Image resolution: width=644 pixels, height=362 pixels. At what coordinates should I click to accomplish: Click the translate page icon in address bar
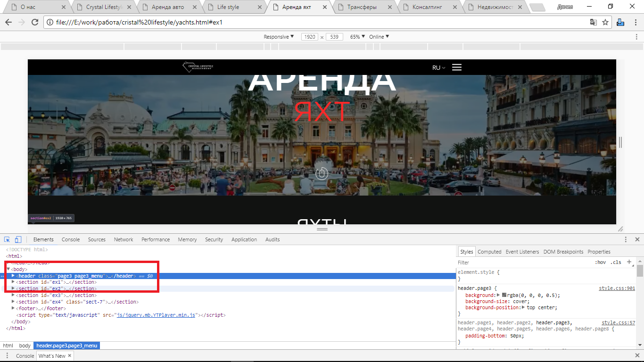[594, 22]
